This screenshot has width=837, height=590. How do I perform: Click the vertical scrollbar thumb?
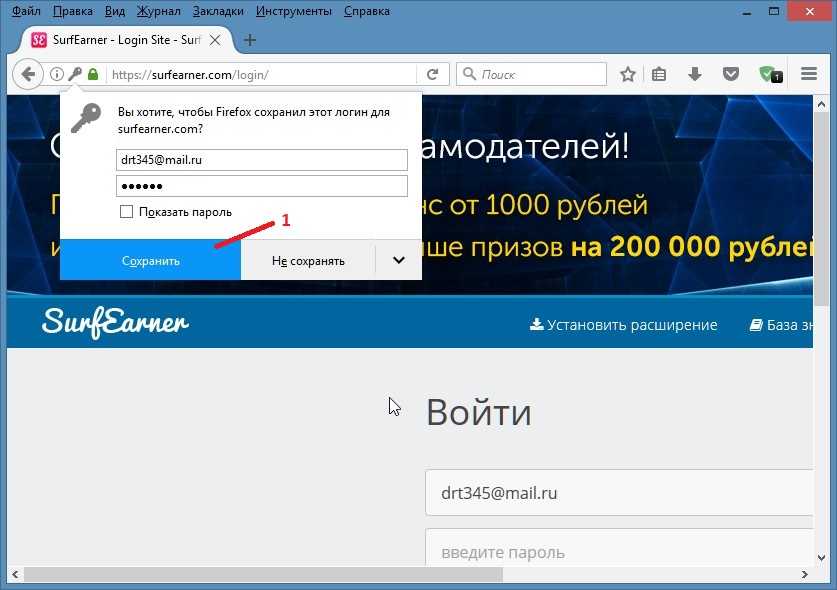tap(822, 208)
